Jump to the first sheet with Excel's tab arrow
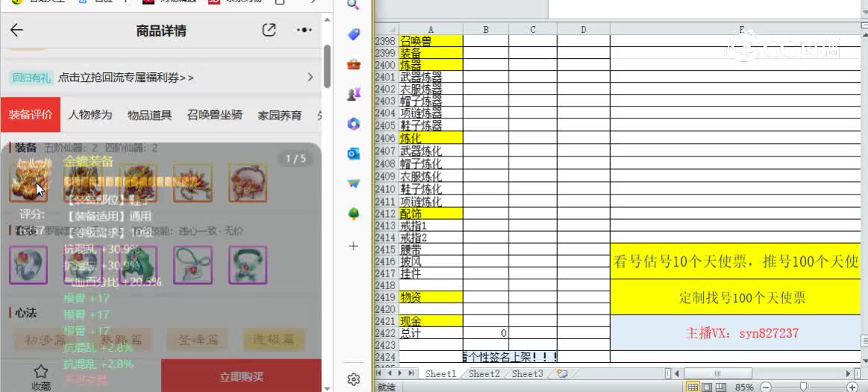Screen dimensions: 868x392 pos(380,374)
